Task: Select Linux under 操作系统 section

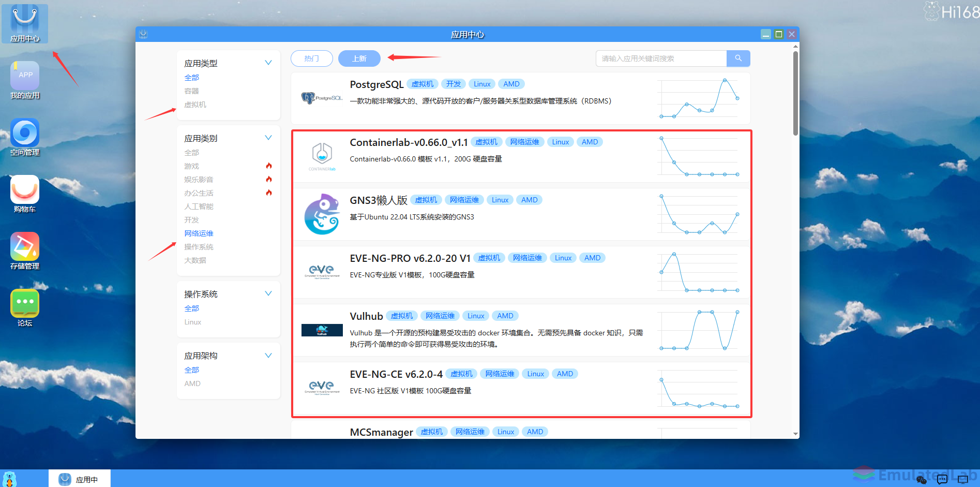Action: click(x=193, y=322)
